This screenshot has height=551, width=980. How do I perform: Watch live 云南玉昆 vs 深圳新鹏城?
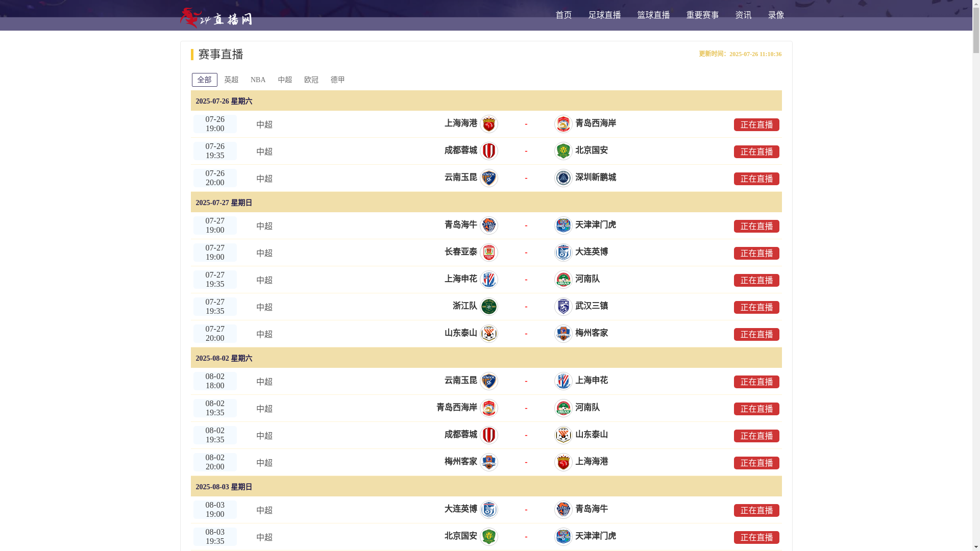756,179
